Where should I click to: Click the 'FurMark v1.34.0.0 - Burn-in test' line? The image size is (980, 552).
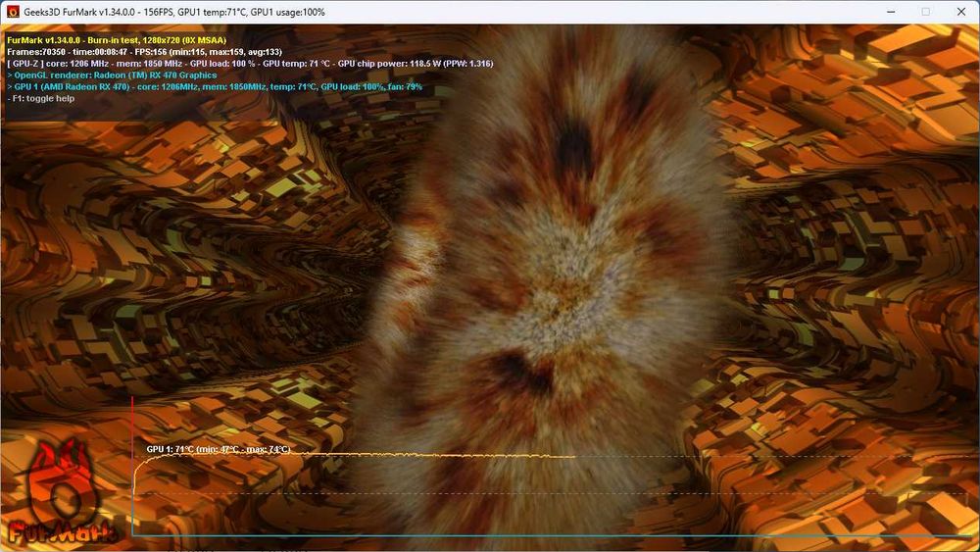coord(117,40)
